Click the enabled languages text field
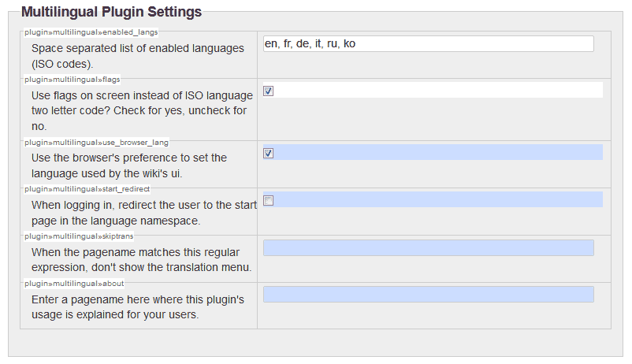The height and width of the screenshot is (364, 632). (x=428, y=44)
